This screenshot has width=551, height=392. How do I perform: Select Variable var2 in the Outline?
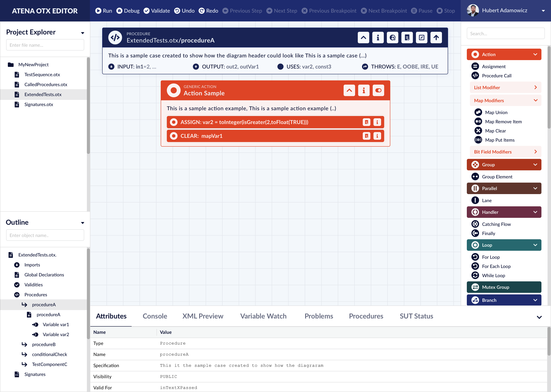coord(56,334)
